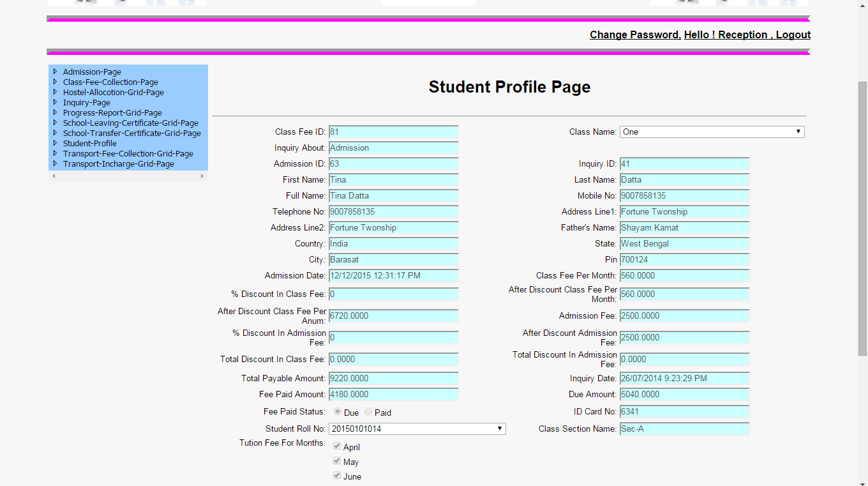Image resolution: width=868 pixels, height=486 pixels.
Task: Click the Last Name field
Action: click(x=685, y=180)
